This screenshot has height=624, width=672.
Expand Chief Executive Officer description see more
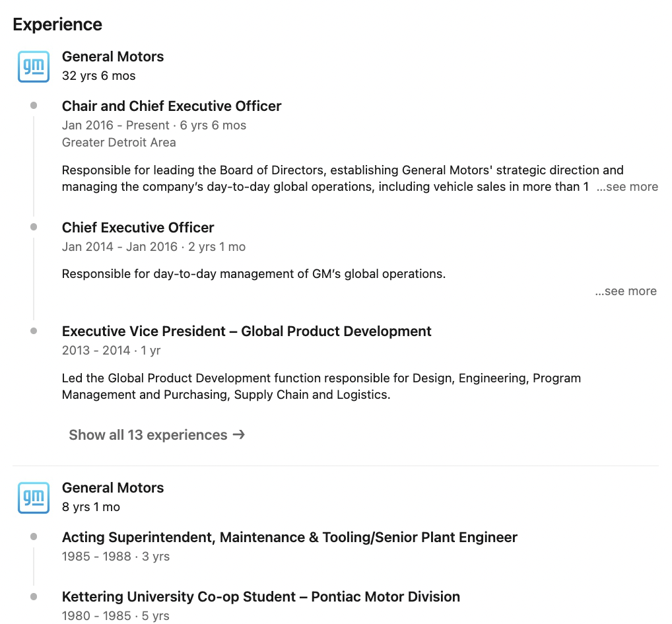[626, 291]
